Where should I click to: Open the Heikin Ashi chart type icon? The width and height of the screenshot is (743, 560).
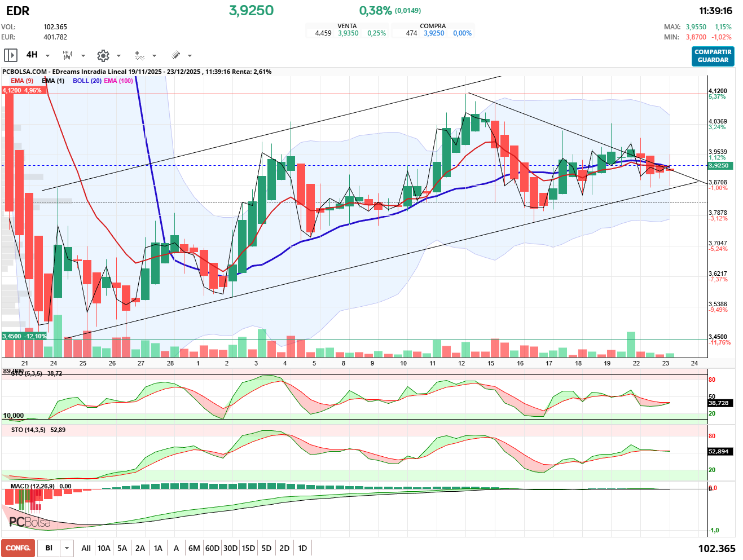click(68, 55)
